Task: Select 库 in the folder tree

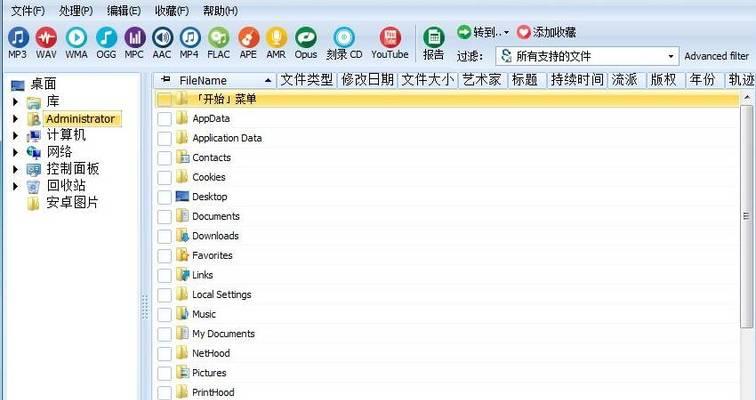Action: click(53, 101)
